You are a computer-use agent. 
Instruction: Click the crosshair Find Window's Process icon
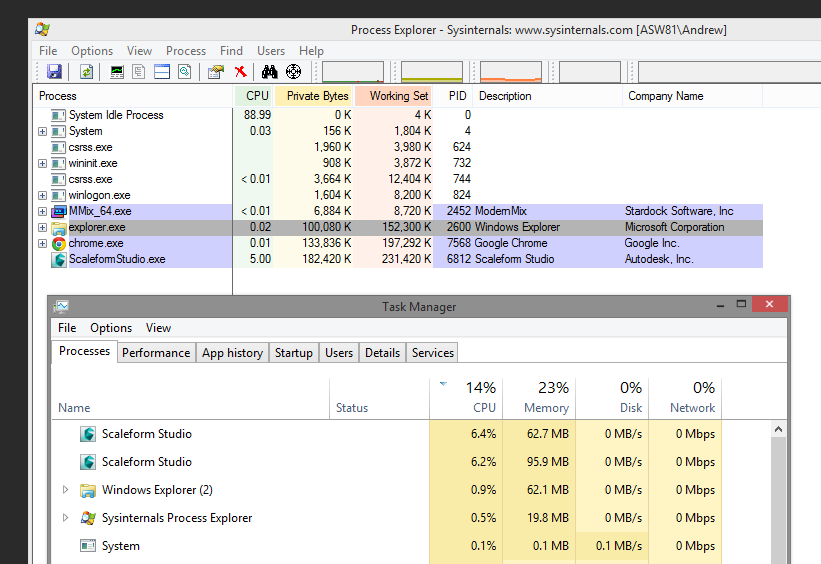point(294,71)
